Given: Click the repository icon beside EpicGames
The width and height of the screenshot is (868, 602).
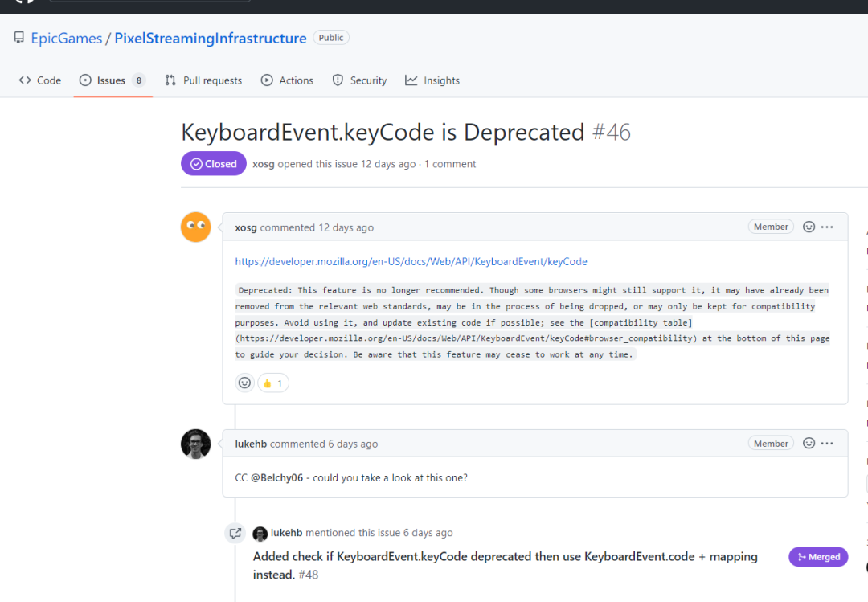Looking at the screenshot, I should (x=19, y=38).
